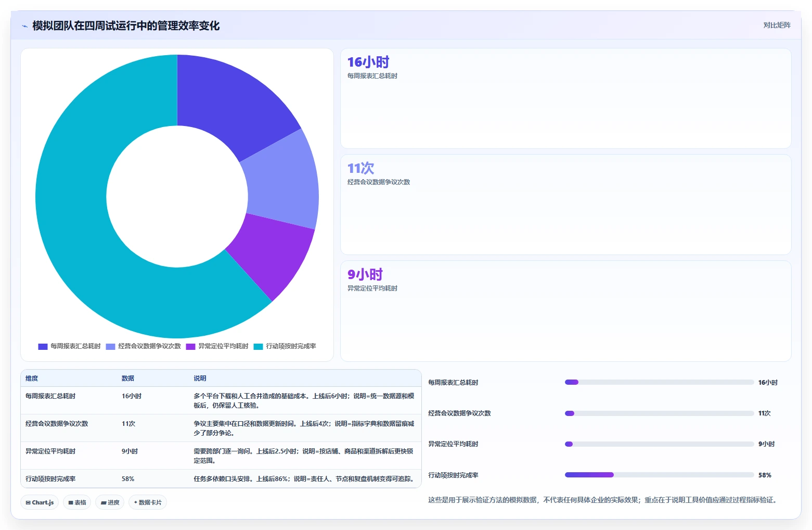Click the 说明 column header
The height and width of the screenshot is (530, 812).
[200, 378]
